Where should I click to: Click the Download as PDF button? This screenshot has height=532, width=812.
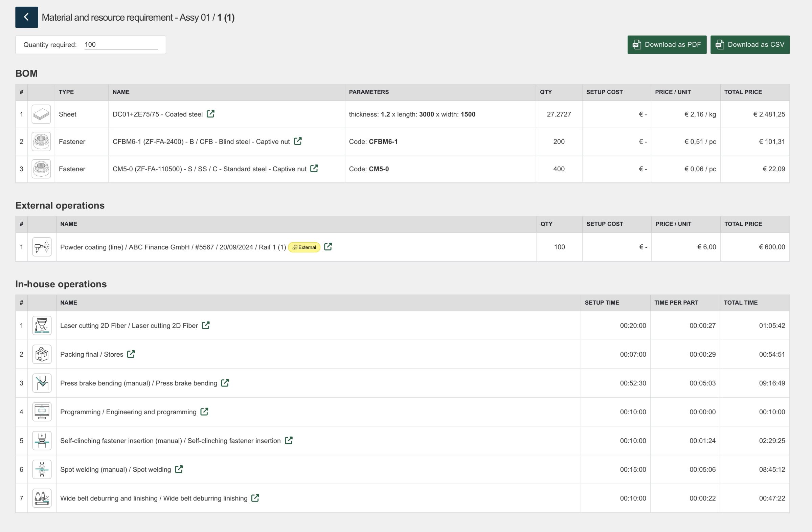[x=667, y=45]
